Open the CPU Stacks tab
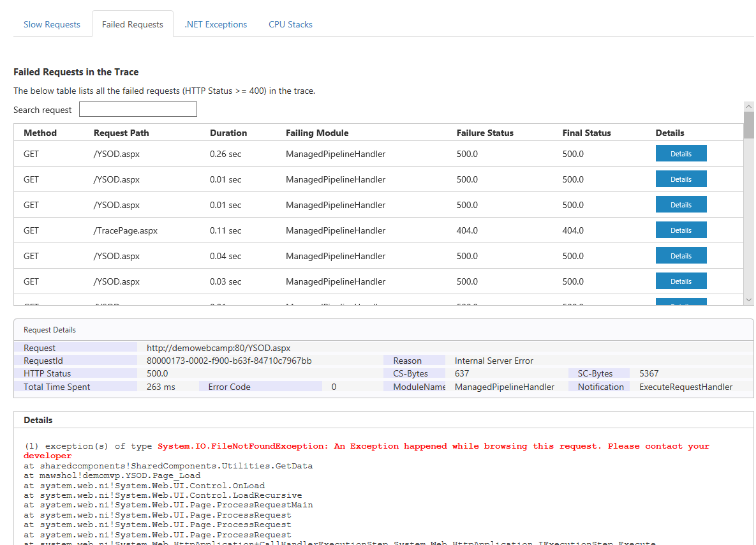The image size is (756, 545). [x=290, y=25]
